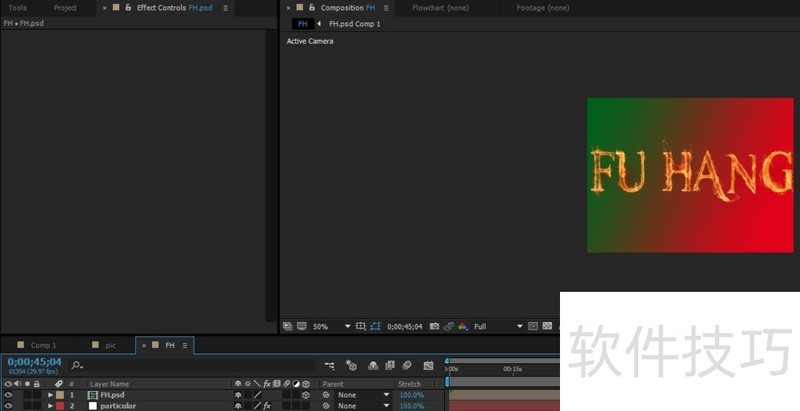This screenshot has height=411, width=800.
Task: Click the Graph Editor icon in timeline
Action: (x=429, y=365)
